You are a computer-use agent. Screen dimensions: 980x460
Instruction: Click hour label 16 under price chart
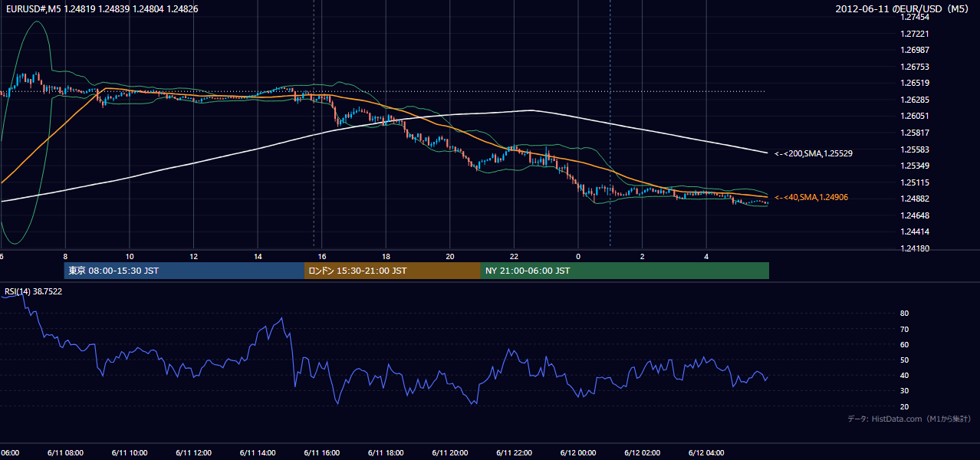click(x=322, y=257)
